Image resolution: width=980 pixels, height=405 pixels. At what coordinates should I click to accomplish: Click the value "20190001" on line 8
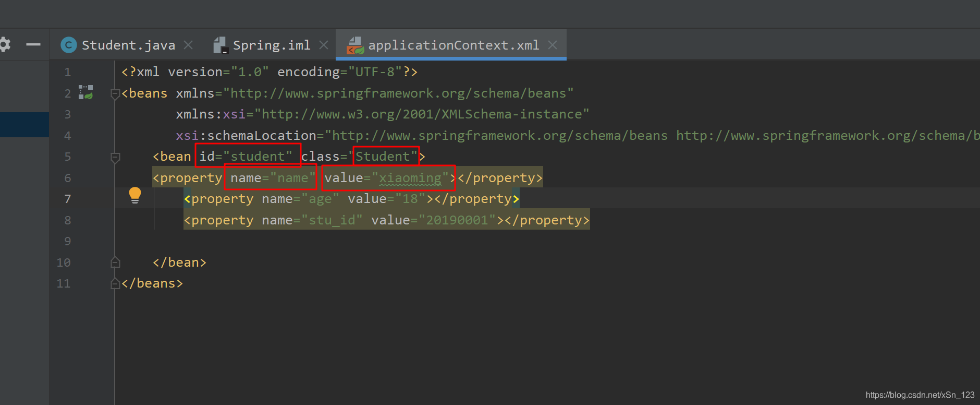coord(457,220)
